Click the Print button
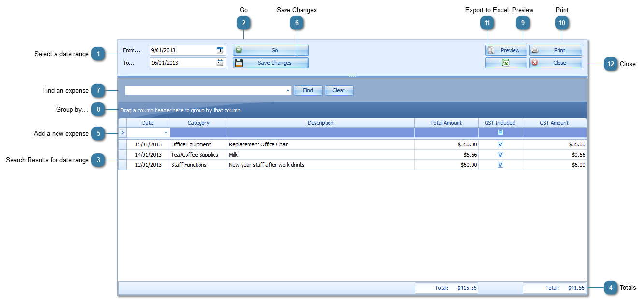 pos(556,50)
